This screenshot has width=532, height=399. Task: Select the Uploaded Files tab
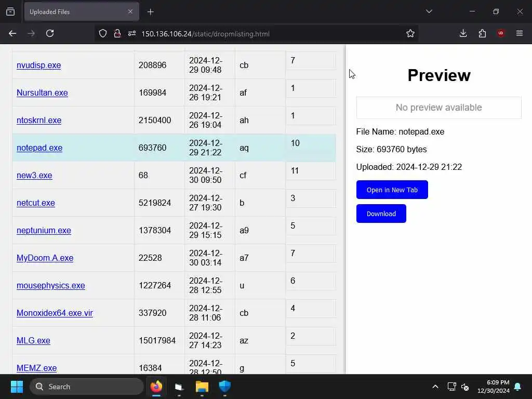82,11
